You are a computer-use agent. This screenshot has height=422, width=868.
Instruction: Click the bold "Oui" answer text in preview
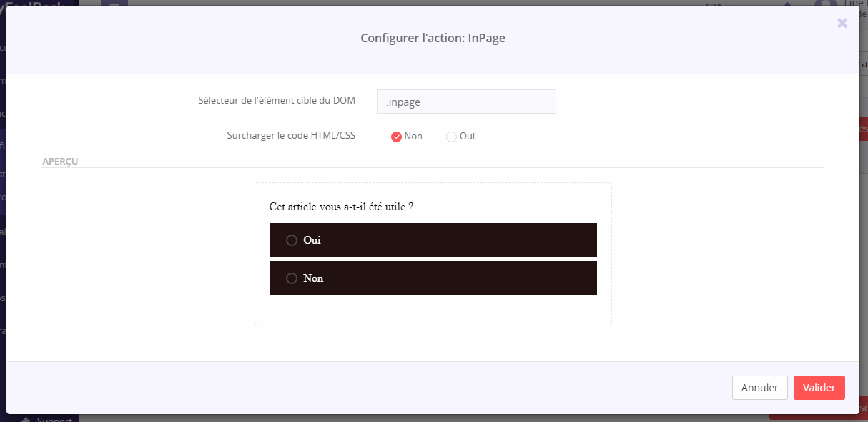point(312,240)
